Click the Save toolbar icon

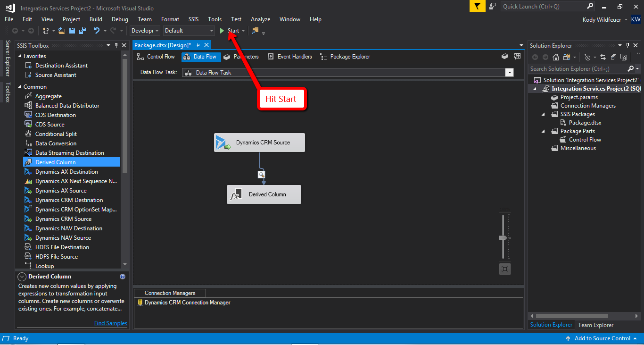point(72,31)
